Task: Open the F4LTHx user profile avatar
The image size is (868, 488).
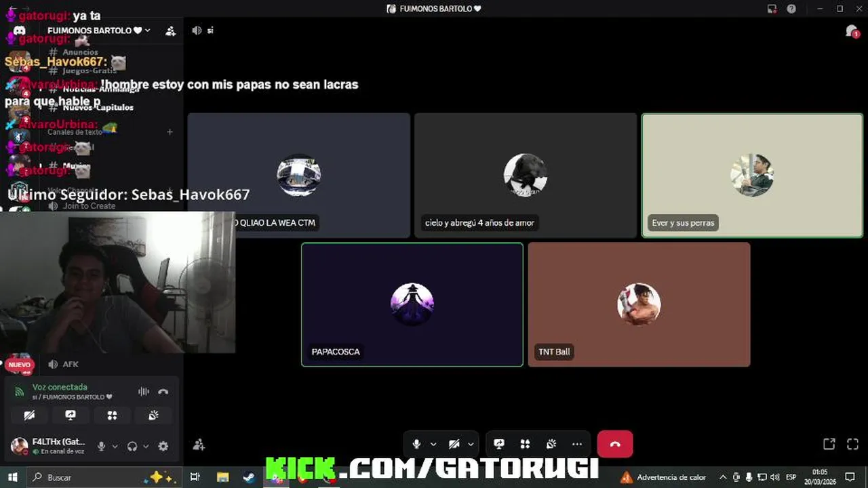Action: [x=20, y=446]
